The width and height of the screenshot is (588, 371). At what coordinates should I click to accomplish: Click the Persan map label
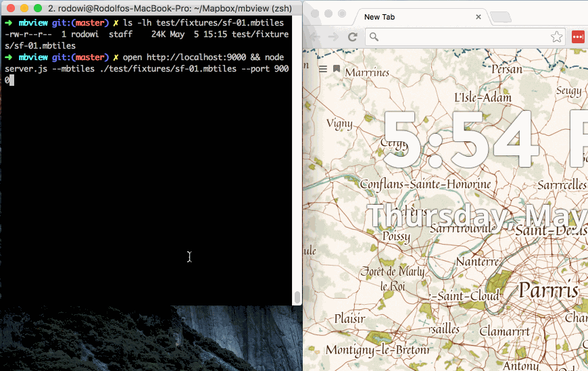pyautogui.click(x=507, y=70)
